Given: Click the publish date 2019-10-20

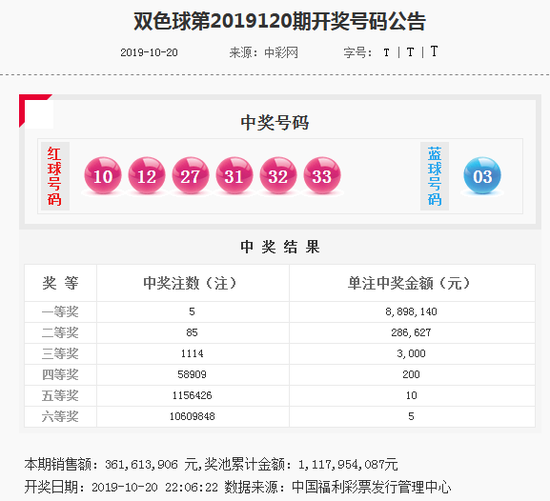Looking at the screenshot, I should 149,53.
